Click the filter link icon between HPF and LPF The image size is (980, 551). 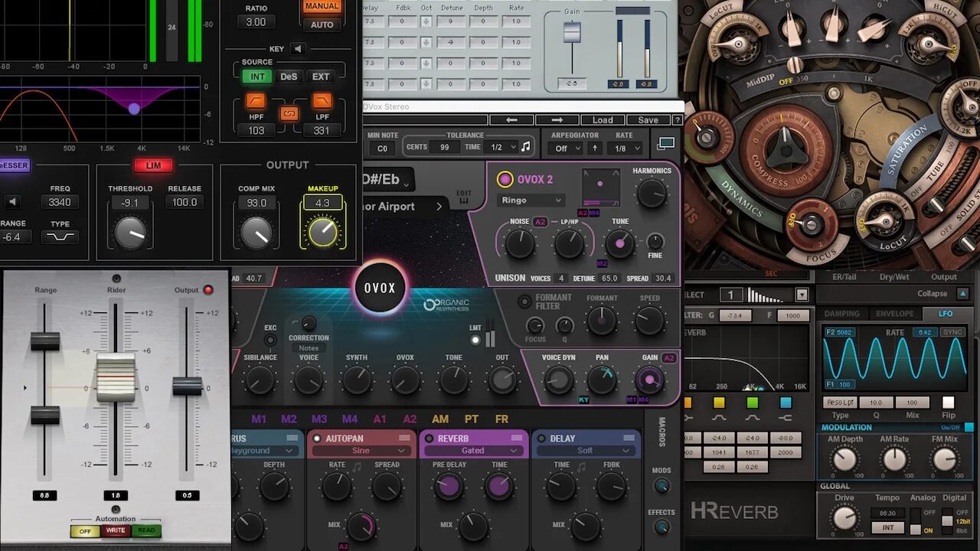click(x=289, y=113)
